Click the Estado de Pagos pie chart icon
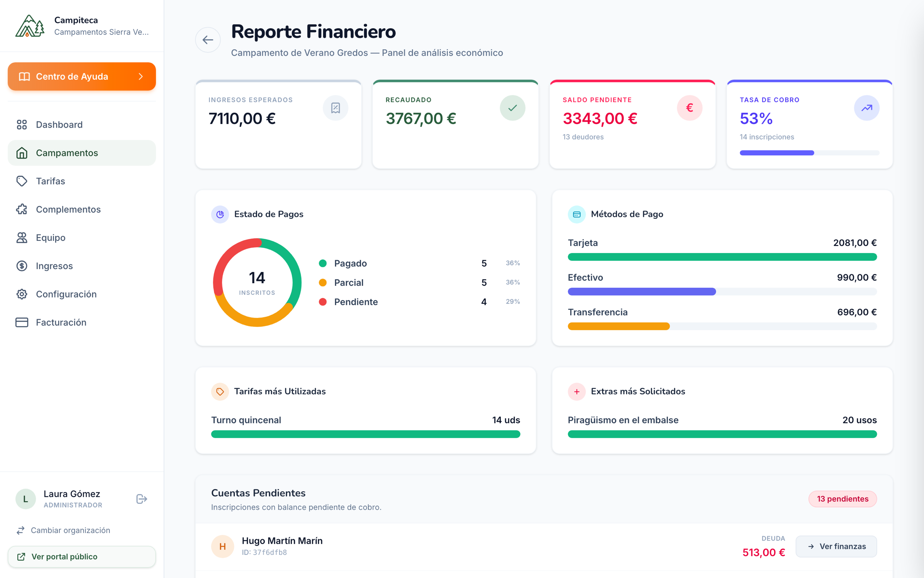 pos(220,214)
